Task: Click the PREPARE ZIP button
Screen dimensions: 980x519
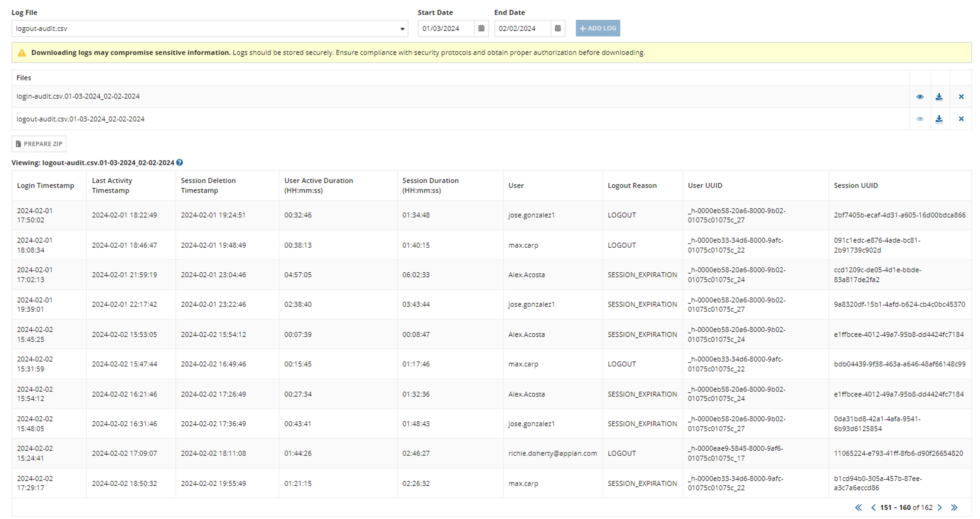Action: pyautogui.click(x=39, y=144)
